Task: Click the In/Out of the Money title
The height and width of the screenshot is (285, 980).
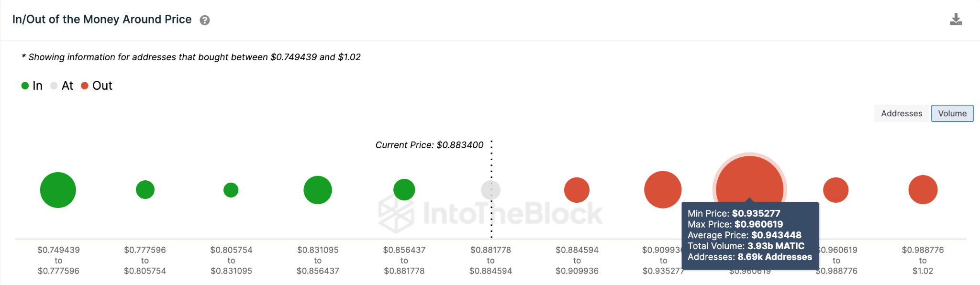Action: point(102,20)
